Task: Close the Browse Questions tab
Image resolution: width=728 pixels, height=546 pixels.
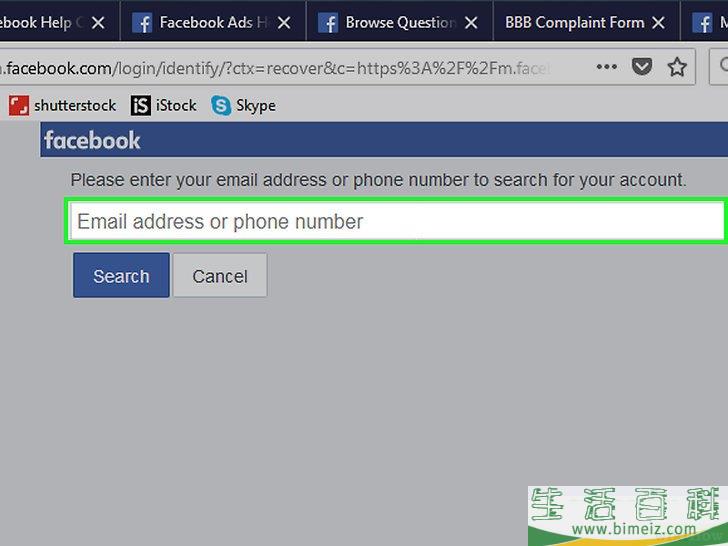Action: pyautogui.click(x=471, y=22)
